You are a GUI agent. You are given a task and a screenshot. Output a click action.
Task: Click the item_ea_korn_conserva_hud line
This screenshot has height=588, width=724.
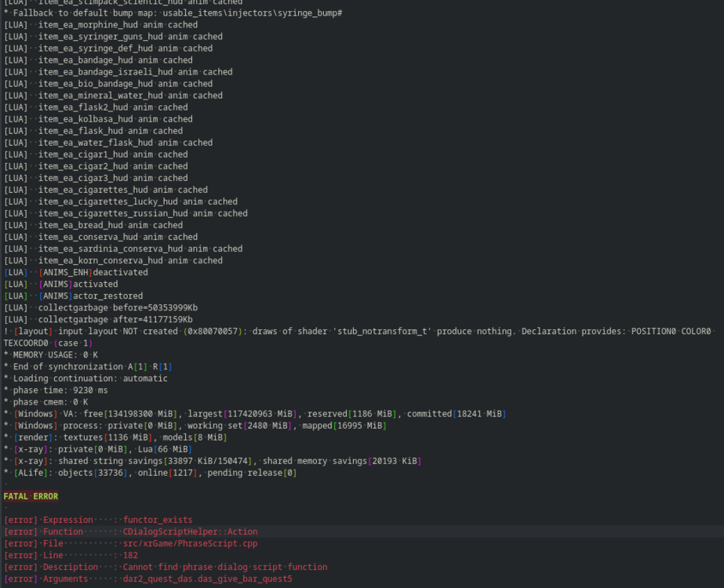[113, 260]
